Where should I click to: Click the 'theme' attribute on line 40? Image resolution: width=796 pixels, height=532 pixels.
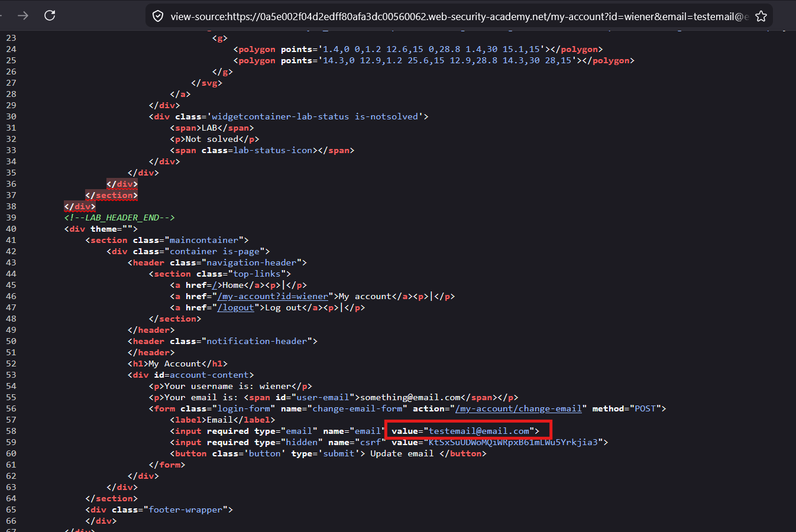pyautogui.click(x=103, y=229)
